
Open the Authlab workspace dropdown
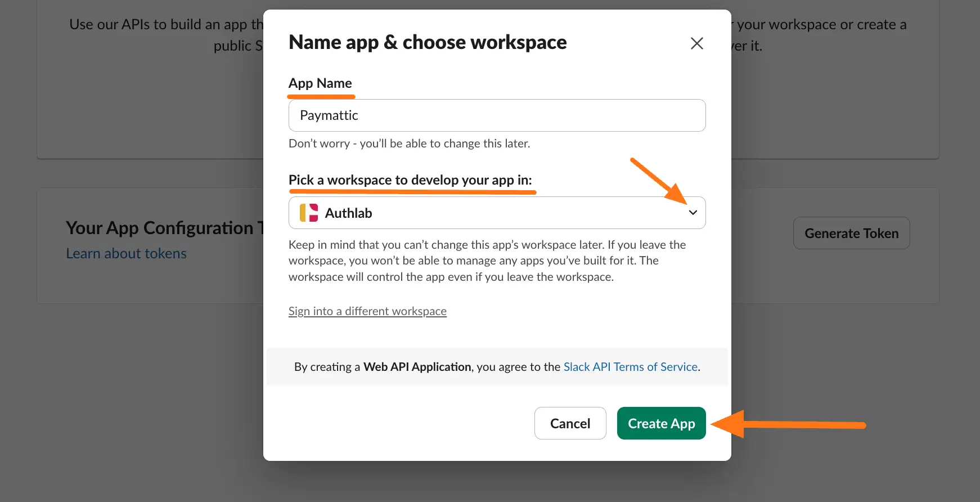496,213
